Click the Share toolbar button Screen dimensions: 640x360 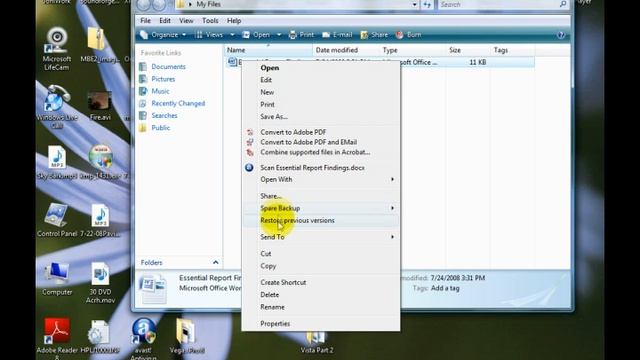[374, 35]
